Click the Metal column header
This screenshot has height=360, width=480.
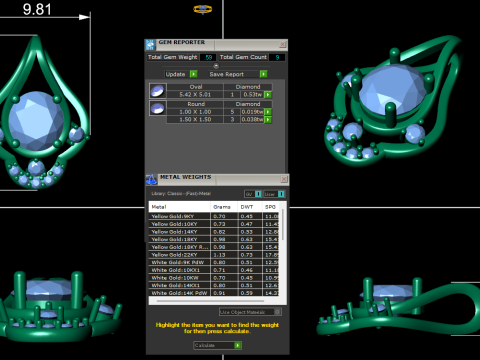pos(180,207)
